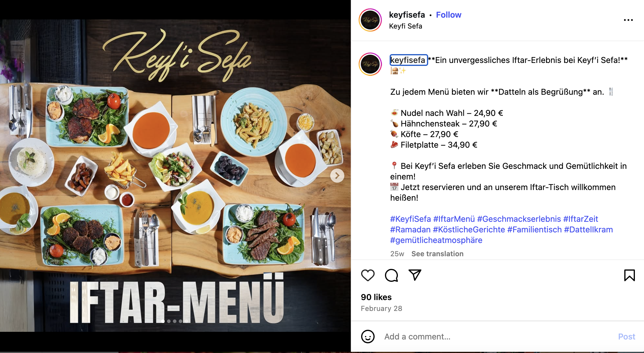Image resolution: width=644 pixels, height=353 pixels.
Task: Open keyfisefa username in post header
Action: coord(407,15)
